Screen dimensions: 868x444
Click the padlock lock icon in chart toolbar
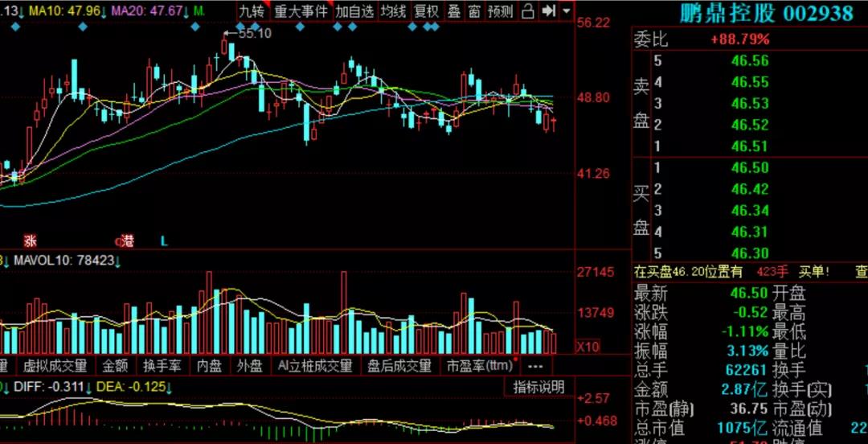(x=529, y=10)
